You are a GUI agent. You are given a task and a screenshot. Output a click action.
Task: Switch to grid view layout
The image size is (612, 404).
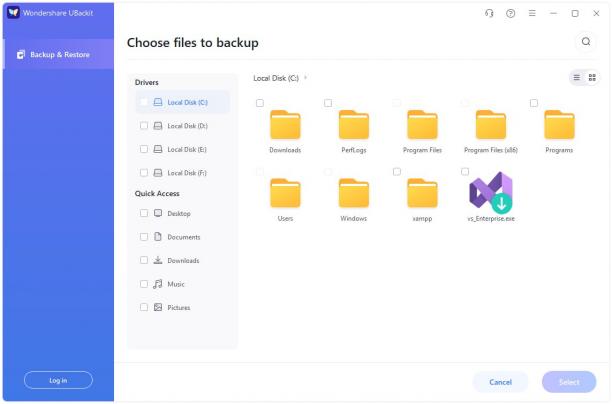tap(592, 77)
